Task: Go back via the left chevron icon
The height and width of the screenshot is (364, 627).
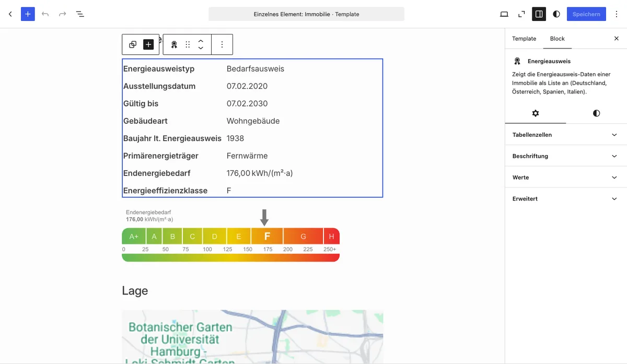Action: point(10,14)
